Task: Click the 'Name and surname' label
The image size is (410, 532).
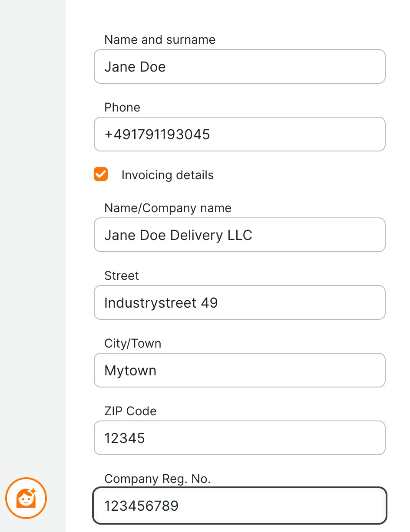Action: coord(160,40)
